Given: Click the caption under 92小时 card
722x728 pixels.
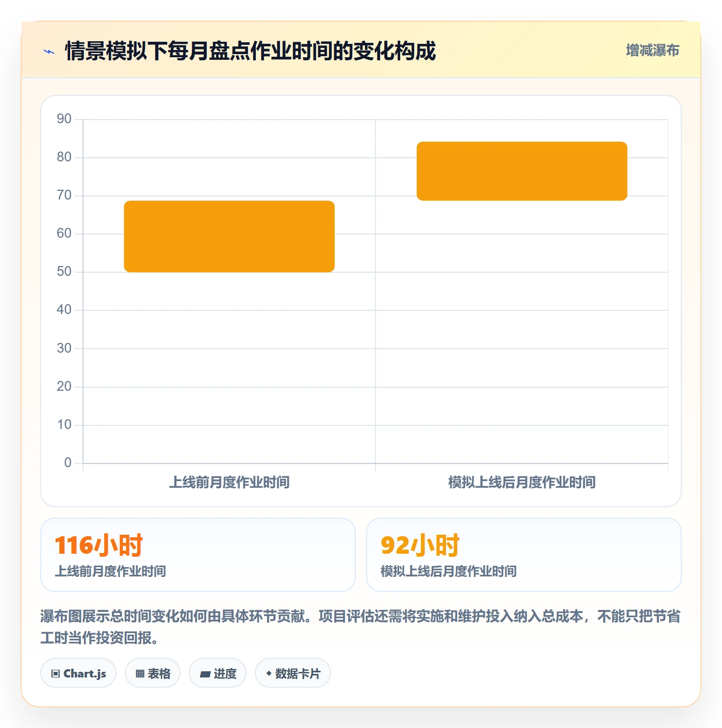Looking at the screenshot, I should coord(449,571).
